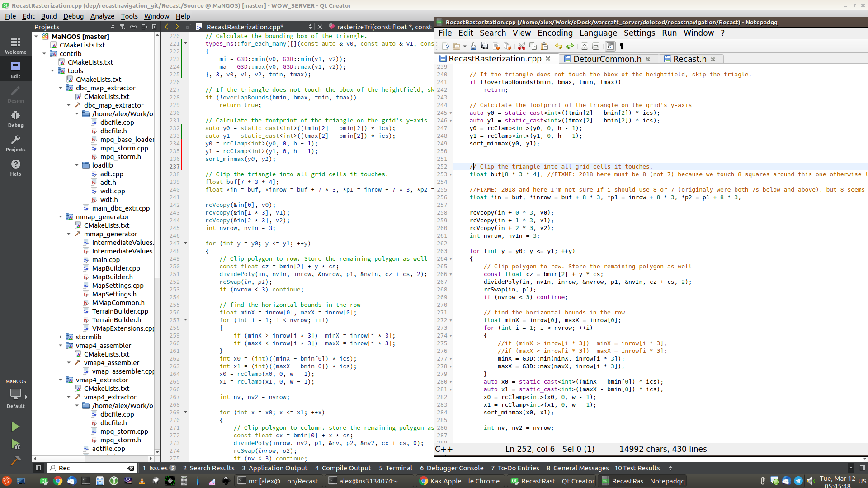Click the Paste clipboard icon in Notepadqq
This screenshot has height=488, width=868.
(545, 46)
